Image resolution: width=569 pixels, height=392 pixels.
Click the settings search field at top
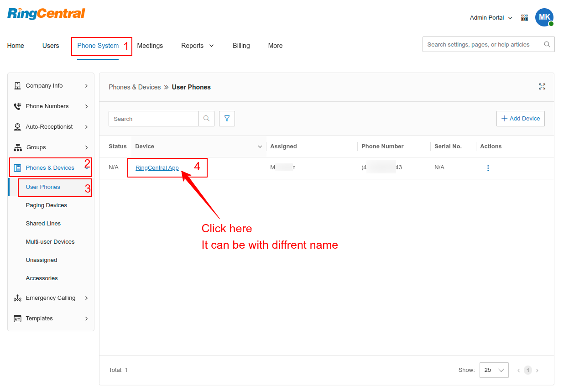click(484, 45)
